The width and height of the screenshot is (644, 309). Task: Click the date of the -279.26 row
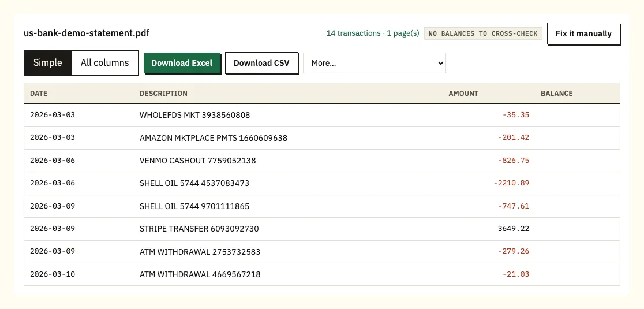click(x=53, y=251)
